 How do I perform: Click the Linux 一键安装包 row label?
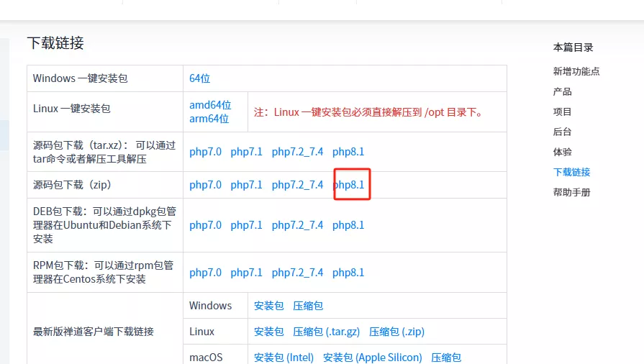click(x=72, y=109)
